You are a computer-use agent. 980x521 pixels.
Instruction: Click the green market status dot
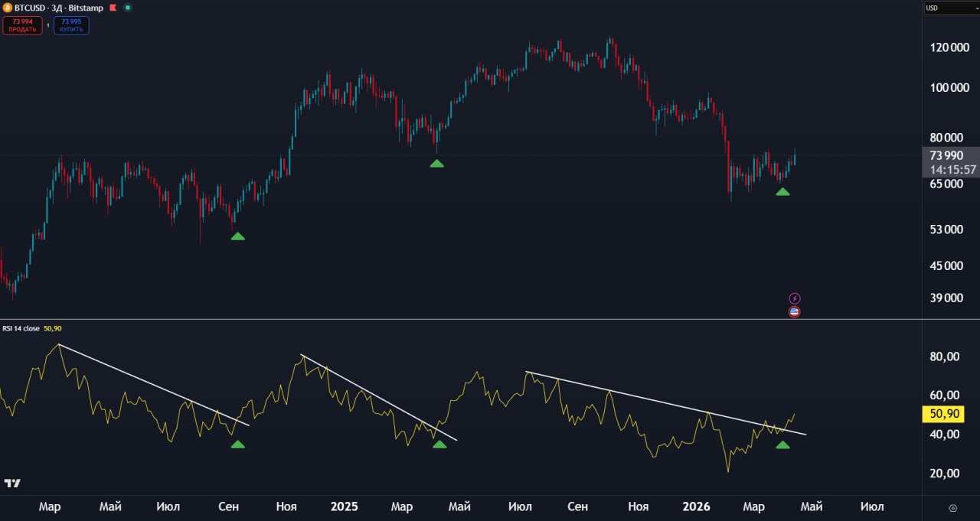127,8
